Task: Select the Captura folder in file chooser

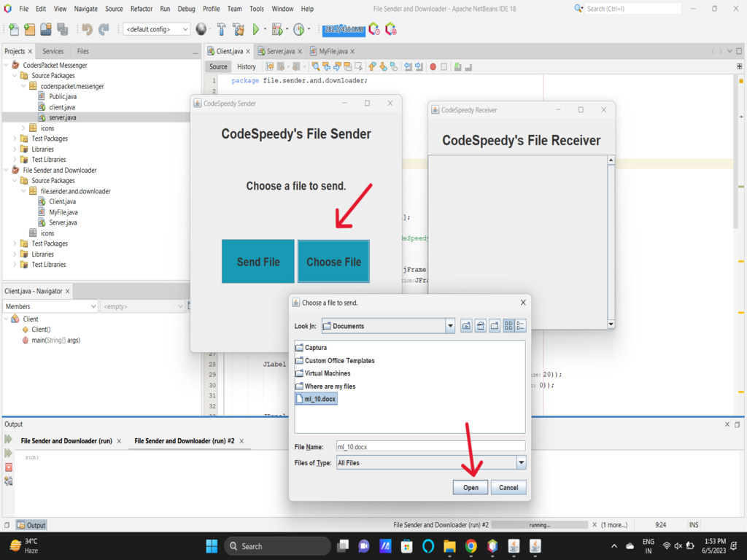Action: click(311, 348)
